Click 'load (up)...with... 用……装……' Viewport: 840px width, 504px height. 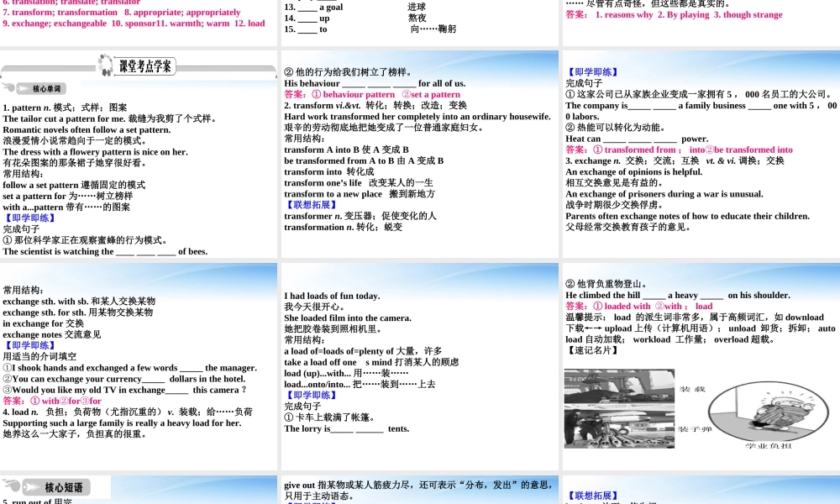tap(346, 373)
